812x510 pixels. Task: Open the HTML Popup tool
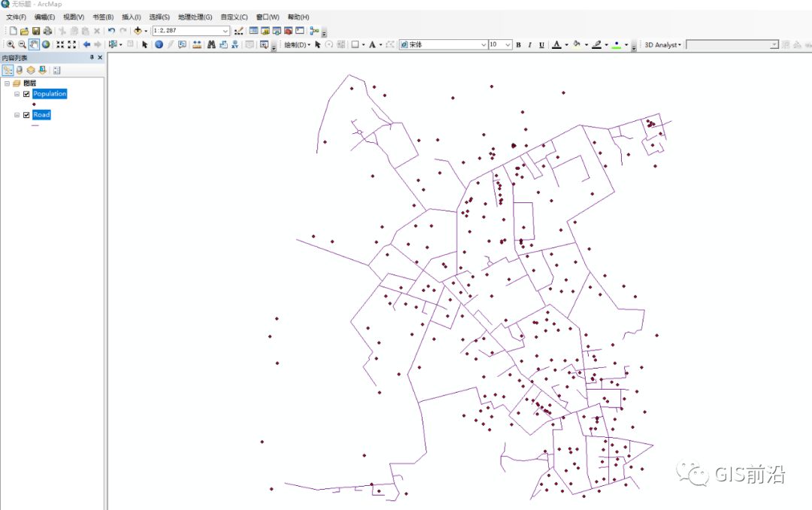182,44
